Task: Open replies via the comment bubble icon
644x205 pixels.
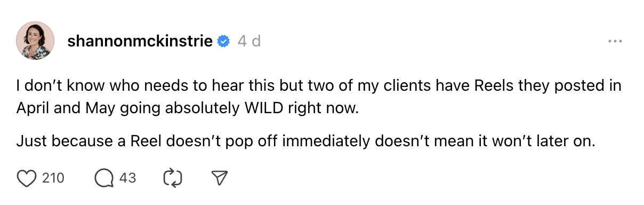Action: pos(104,178)
